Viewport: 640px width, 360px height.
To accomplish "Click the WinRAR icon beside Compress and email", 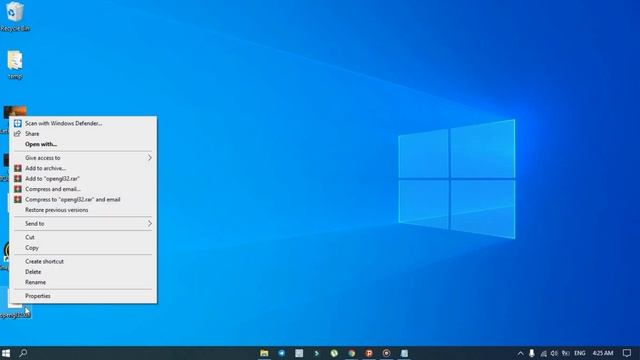I will (18, 189).
